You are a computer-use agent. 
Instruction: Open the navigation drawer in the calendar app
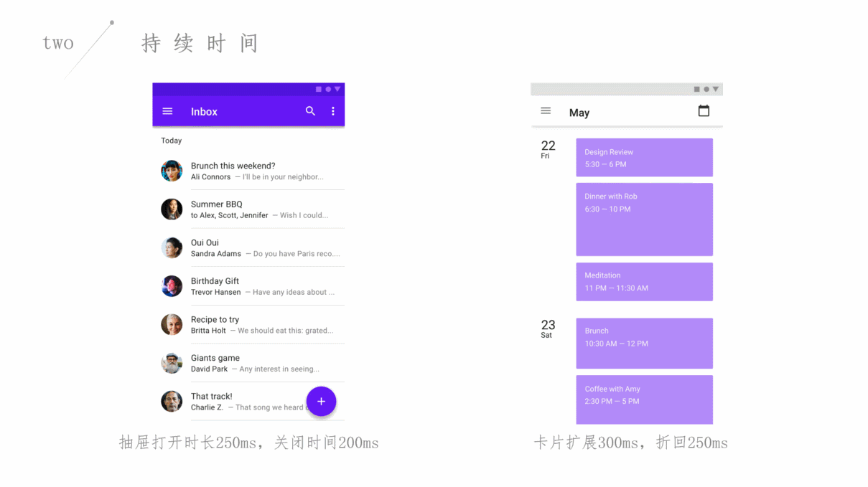pos(546,111)
